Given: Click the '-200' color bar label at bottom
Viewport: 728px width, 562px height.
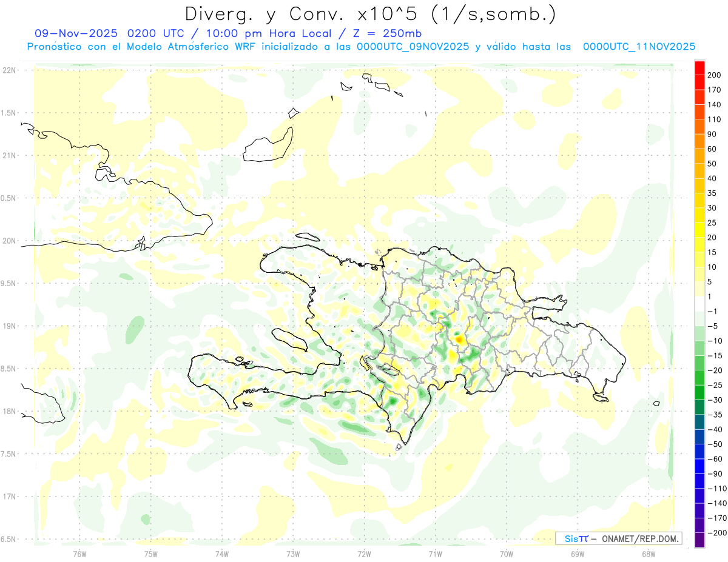Looking at the screenshot, I should coord(716,532).
